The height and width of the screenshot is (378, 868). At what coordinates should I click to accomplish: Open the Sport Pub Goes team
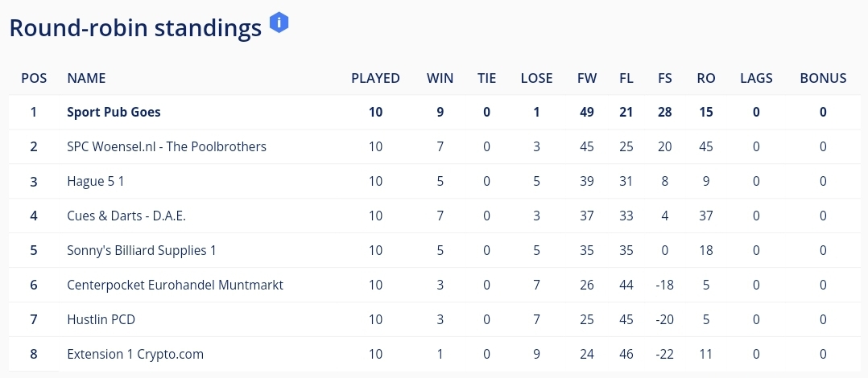[114, 112]
